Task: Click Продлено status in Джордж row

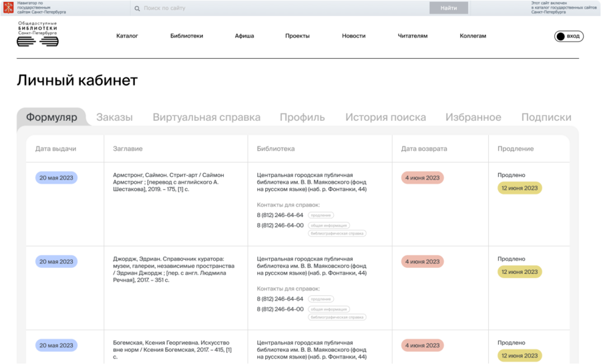Action: click(512, 259)
